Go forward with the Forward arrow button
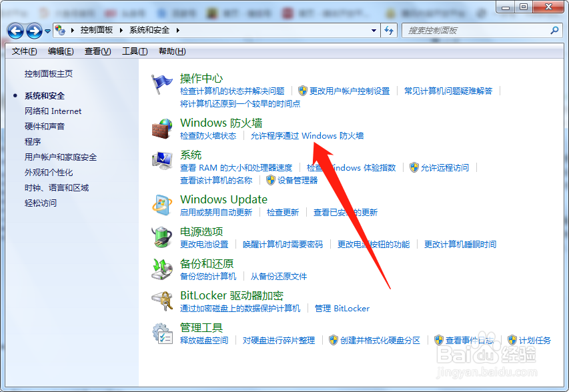The width and height of the screenshot is (569, 392). (34, 31)
